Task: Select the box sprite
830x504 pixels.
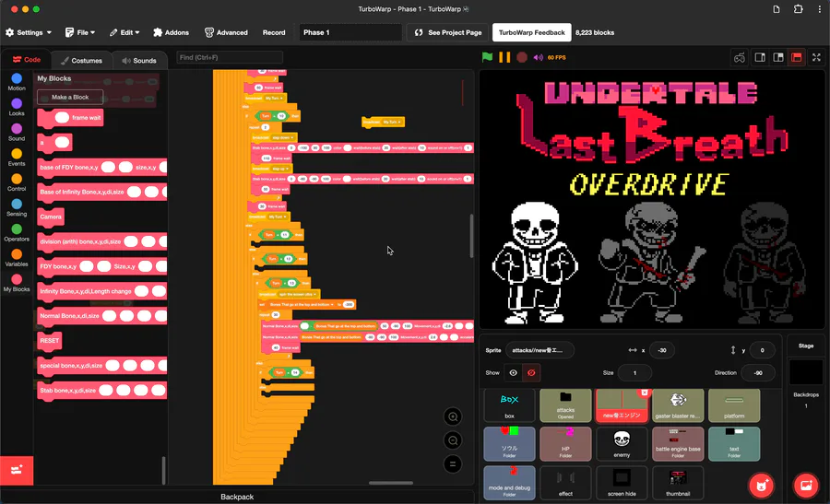Action: tap(509, 405)
